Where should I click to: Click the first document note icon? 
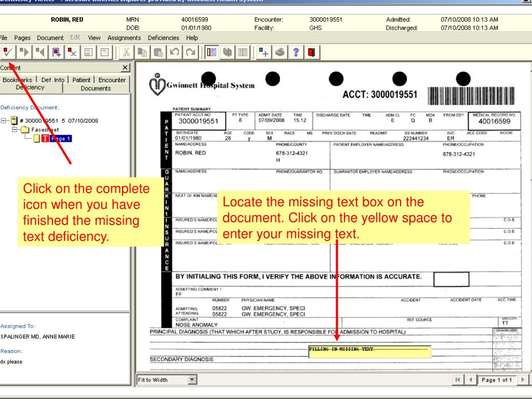click(88, 52)
